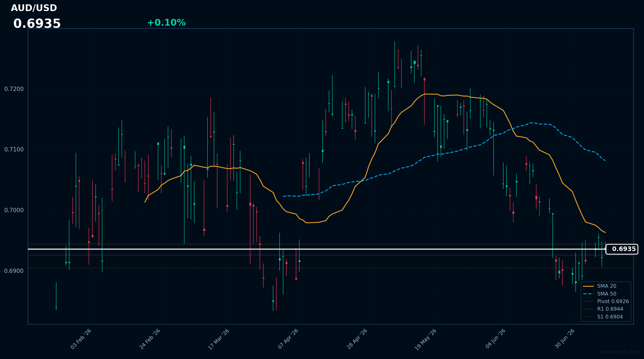Click the 19 May '26 date label
The image size is (644, 359).
click(x=426, y=340)
